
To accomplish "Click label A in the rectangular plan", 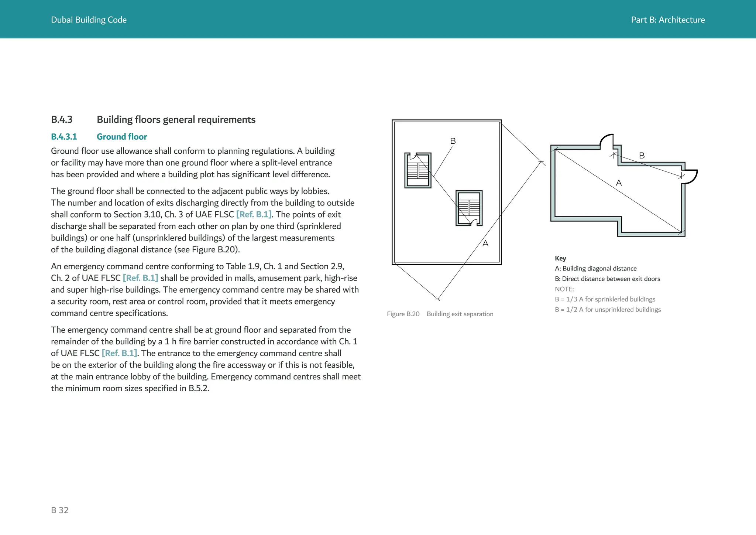I will (485, 243).
